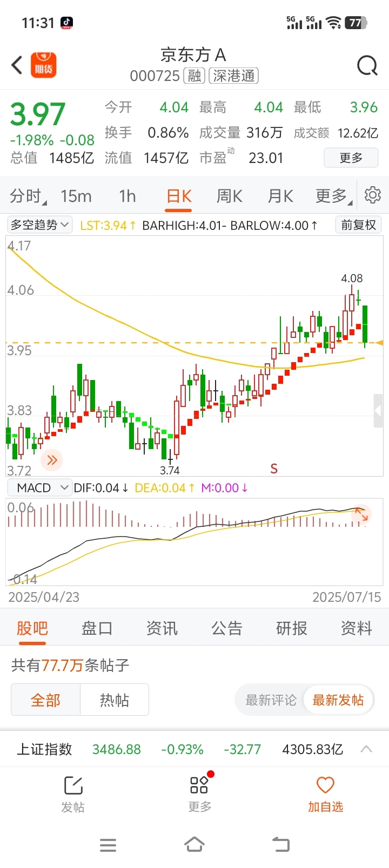Sort posts by 最新发帖

point(338,700)
